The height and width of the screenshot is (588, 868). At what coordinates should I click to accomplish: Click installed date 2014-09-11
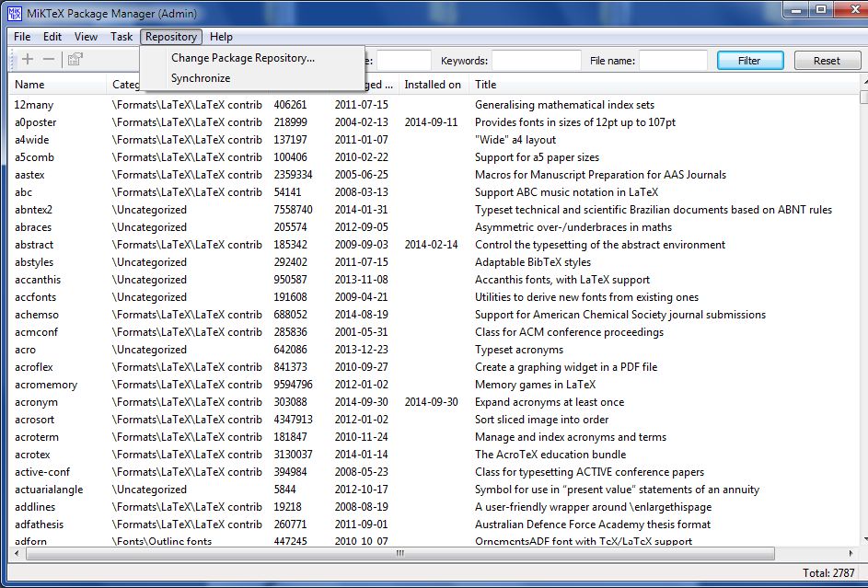431,122
